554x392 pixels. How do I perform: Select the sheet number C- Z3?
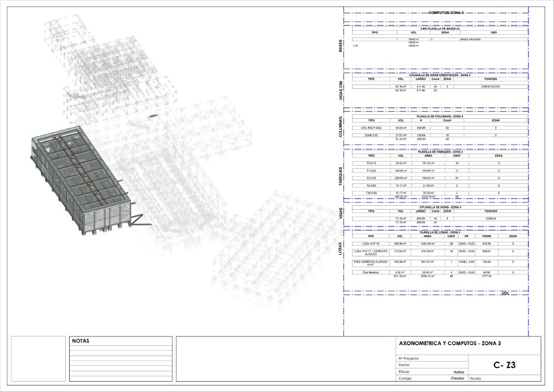tap(504, 366)
